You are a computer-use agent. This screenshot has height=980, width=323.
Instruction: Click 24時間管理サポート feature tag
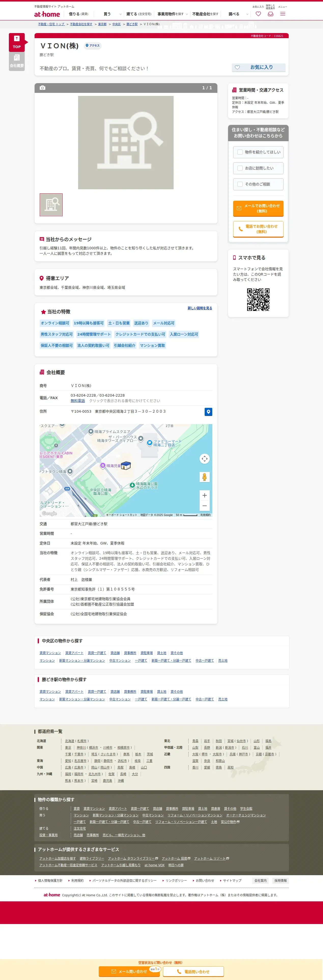[94, 334]
